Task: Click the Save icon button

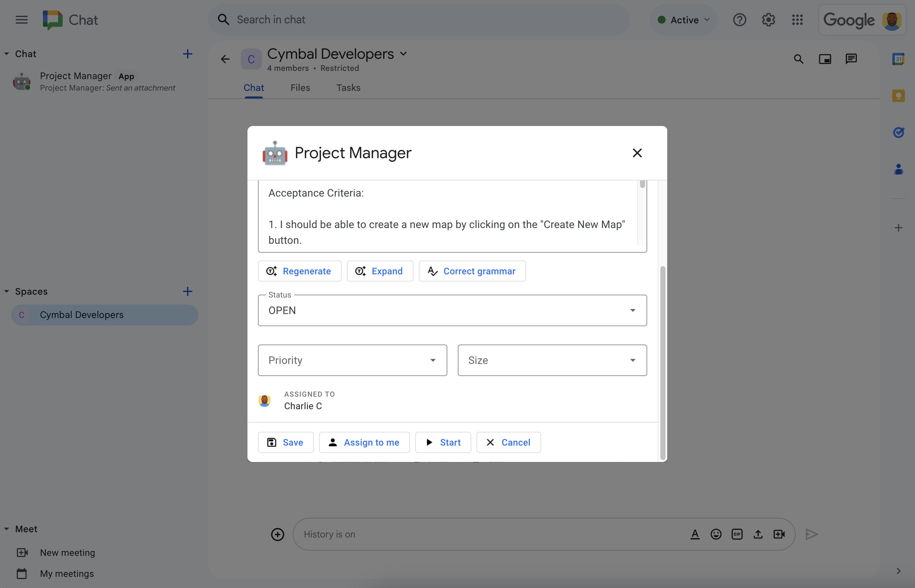Action: coord(271,442)
